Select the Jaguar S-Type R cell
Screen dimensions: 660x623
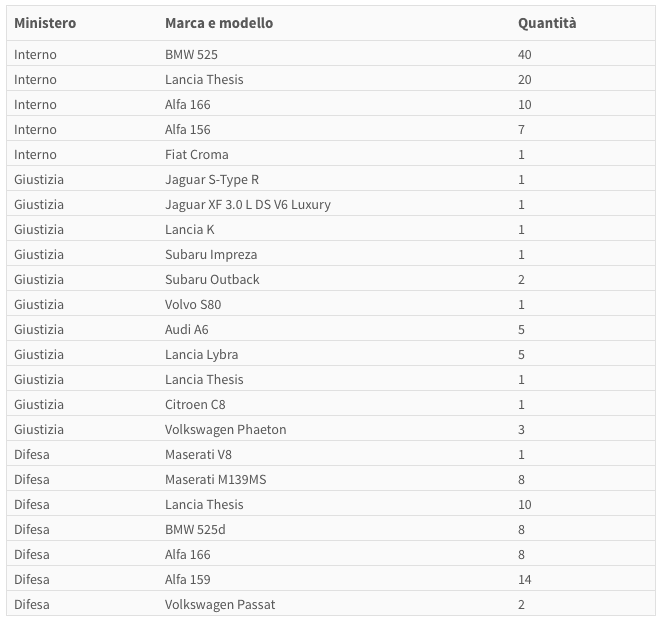[212, 179]
